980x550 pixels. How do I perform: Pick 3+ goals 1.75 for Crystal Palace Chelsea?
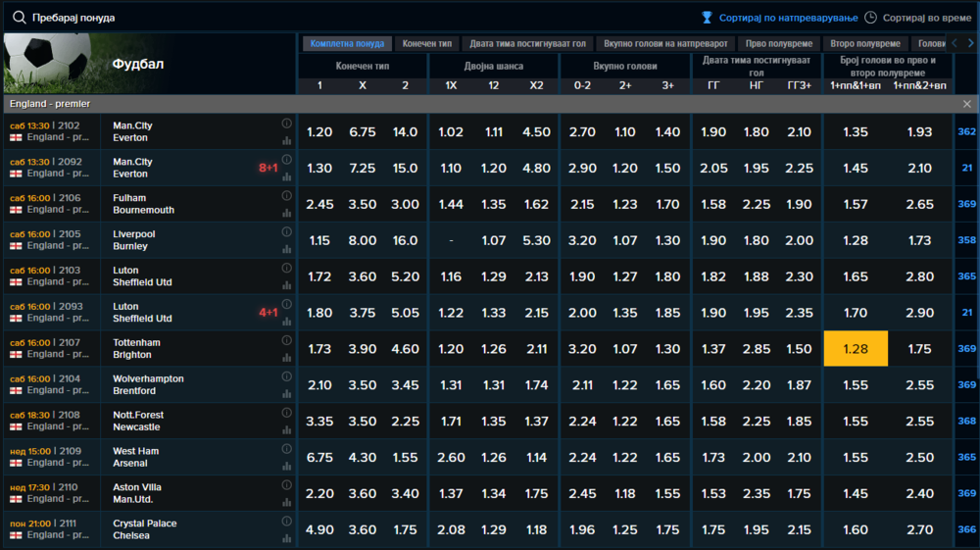[x=667, y=530]
